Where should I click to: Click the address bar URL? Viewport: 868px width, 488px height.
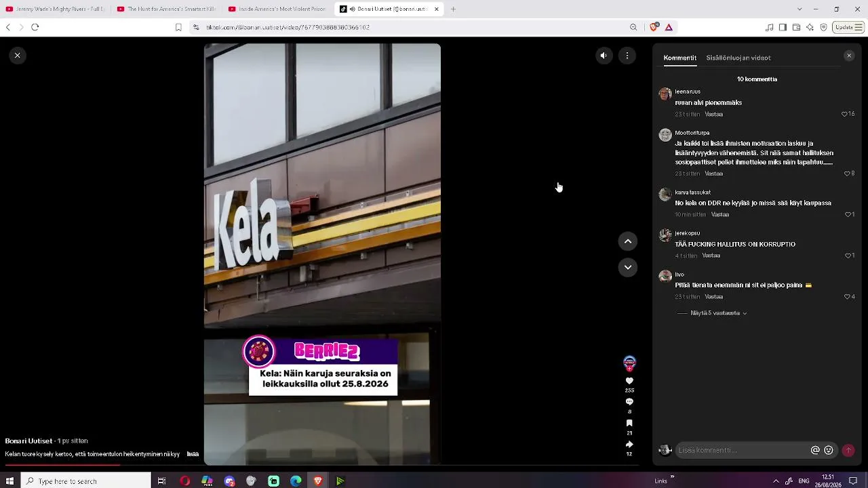(288, 27)
